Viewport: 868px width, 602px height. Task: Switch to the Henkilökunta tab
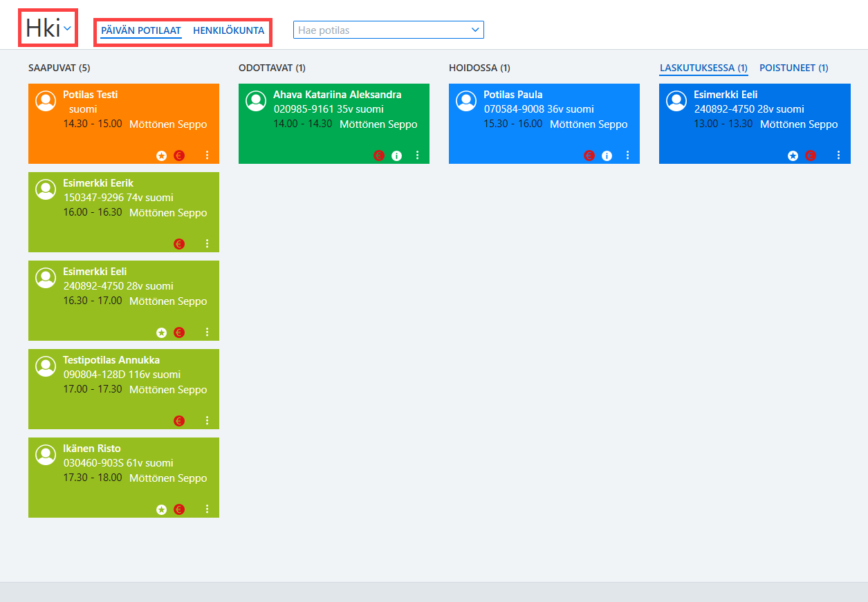coord(228,31)
